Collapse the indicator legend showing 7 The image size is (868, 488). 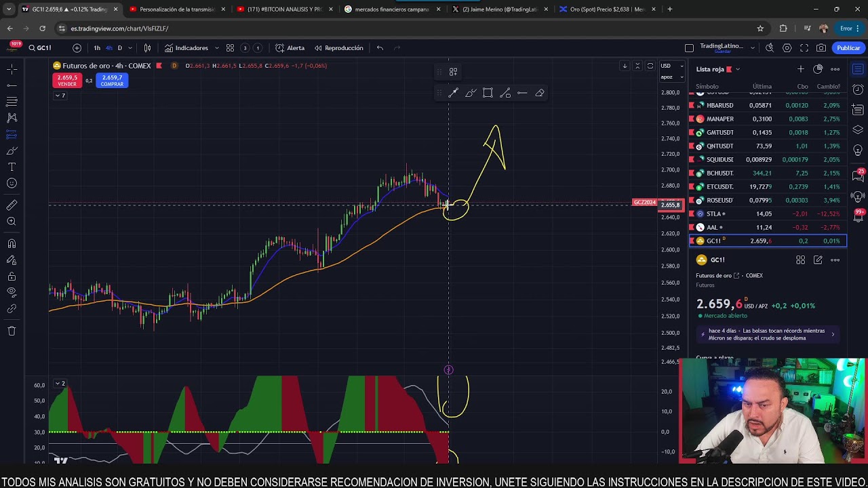click(x=60, y=96)
